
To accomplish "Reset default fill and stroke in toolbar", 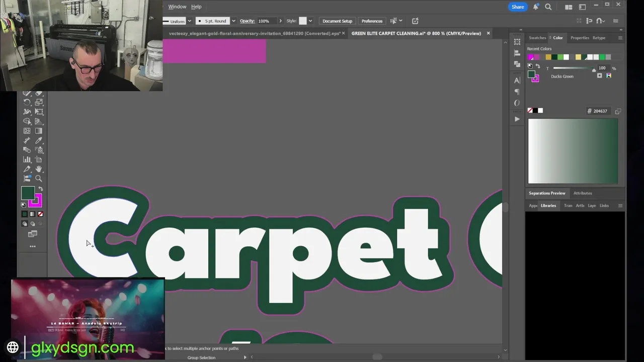I will pyautogui.click(x=24, y=205).
